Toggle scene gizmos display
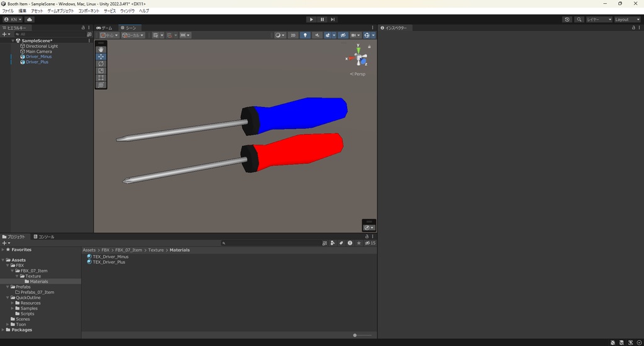644x346 pixels. point(367,35)
